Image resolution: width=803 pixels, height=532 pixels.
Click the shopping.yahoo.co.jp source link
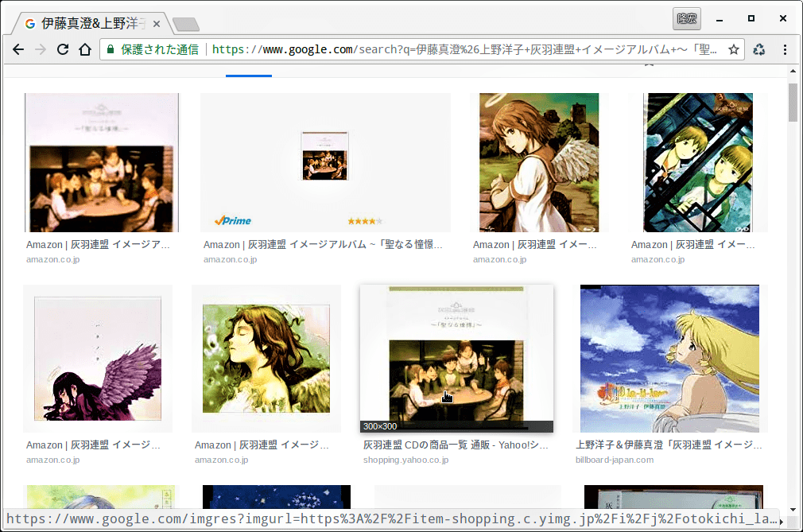tap(406, 460)
